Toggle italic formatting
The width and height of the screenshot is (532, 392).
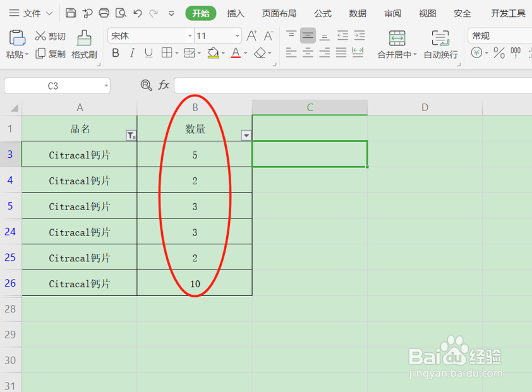[x=132, y=53]
